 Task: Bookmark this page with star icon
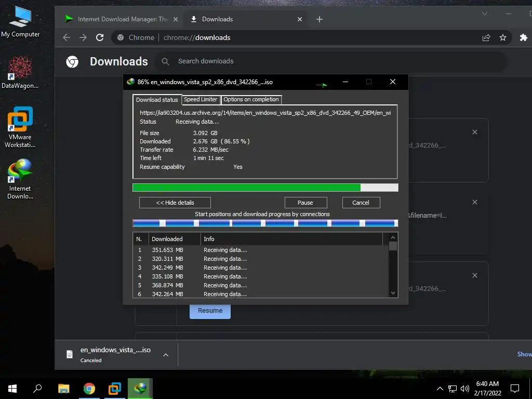pyautogui.click(x=503, y=37)
